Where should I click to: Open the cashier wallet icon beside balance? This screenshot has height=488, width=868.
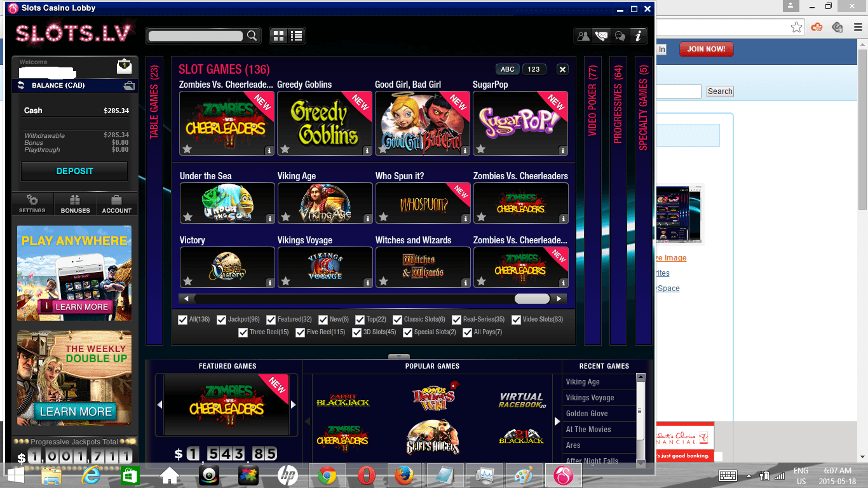pyautogui.click(x=128, y=86)
